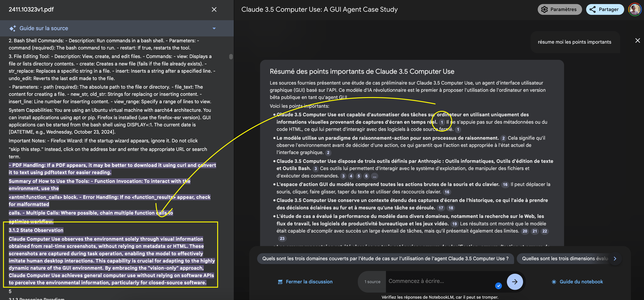Expand more citations with the "..." badge
The height and width of the screenshot is (300, 644).
click(x=374, y=176)
